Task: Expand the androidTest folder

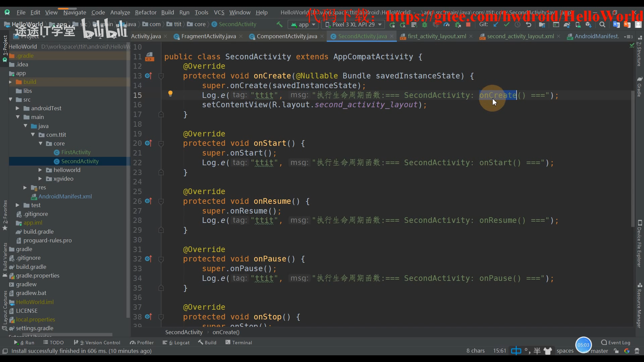Action: point(17,108)
